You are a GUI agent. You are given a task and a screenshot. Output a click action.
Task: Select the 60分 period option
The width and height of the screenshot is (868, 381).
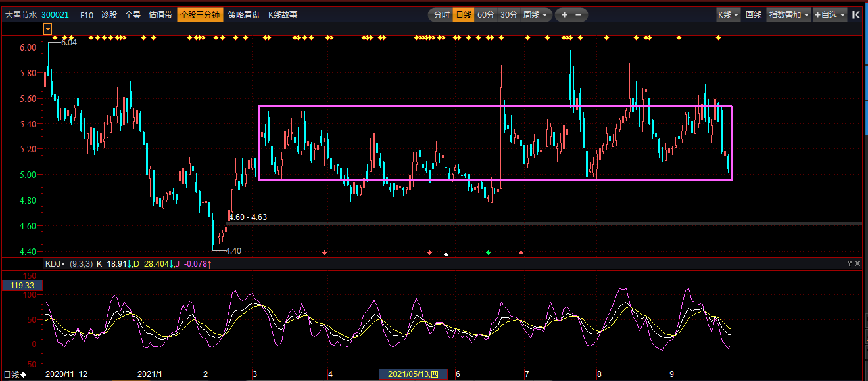pyautogui.click(x=485, y=14)
